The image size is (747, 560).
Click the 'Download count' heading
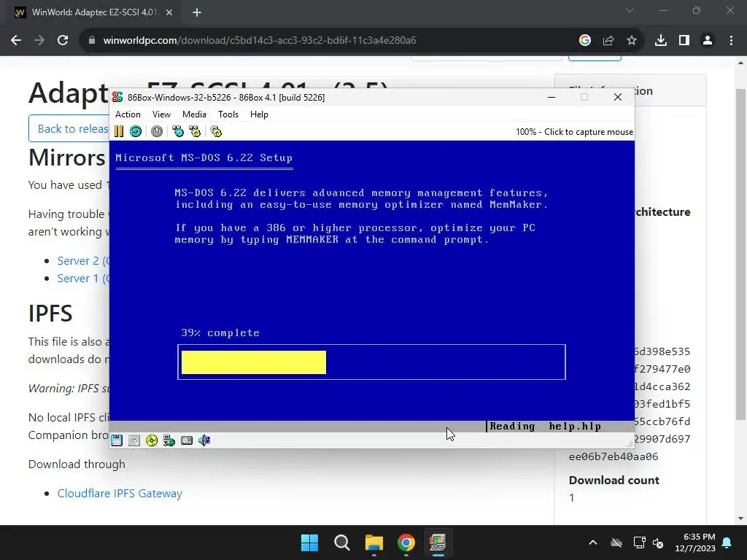[614, 480]
